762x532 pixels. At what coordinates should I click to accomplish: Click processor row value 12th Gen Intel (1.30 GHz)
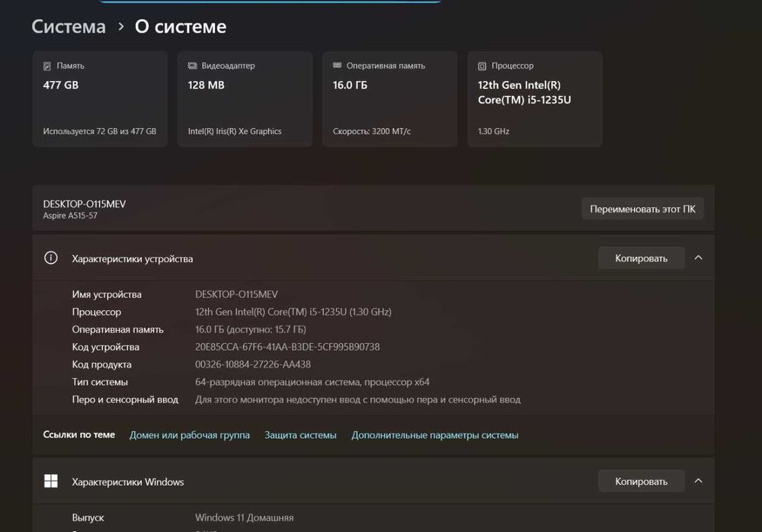[x=293, y=312]
